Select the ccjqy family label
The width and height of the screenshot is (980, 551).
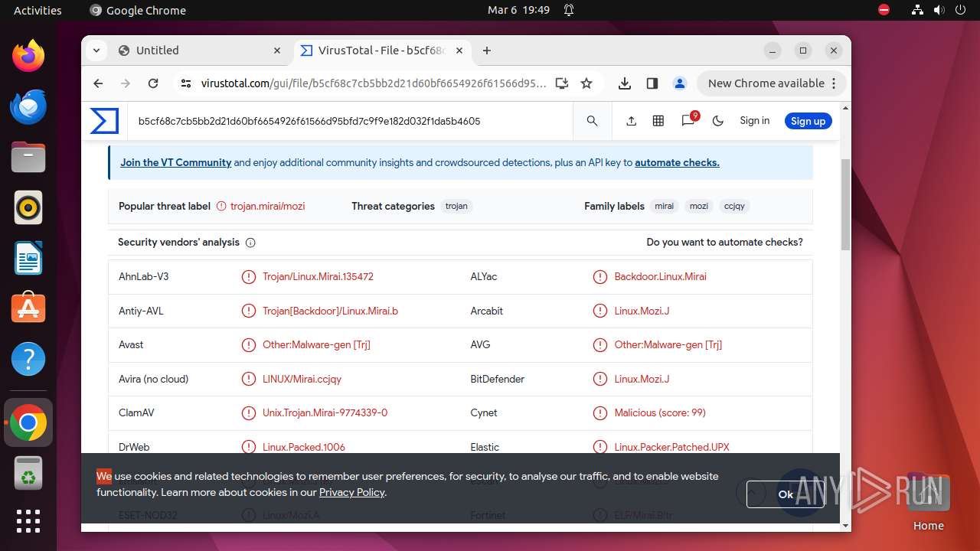pyautogui.click(x=734, y=206)
